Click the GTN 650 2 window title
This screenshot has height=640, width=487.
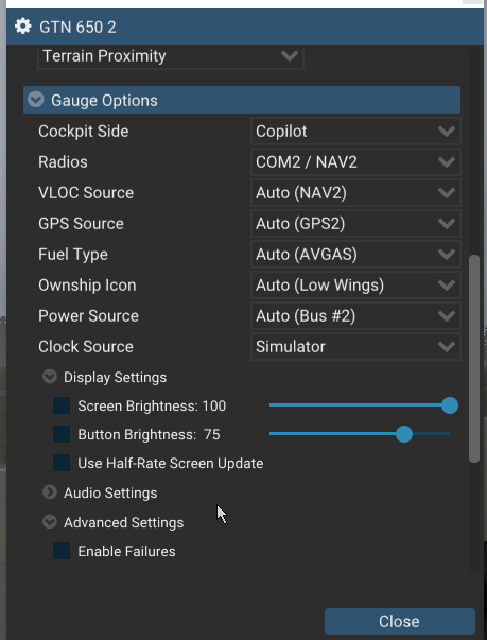pos(78,27)
